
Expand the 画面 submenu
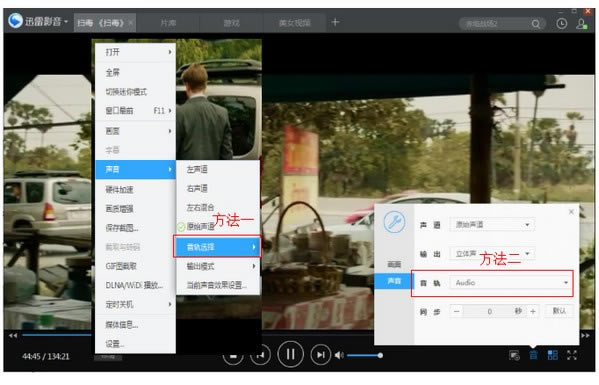(135, 131)
